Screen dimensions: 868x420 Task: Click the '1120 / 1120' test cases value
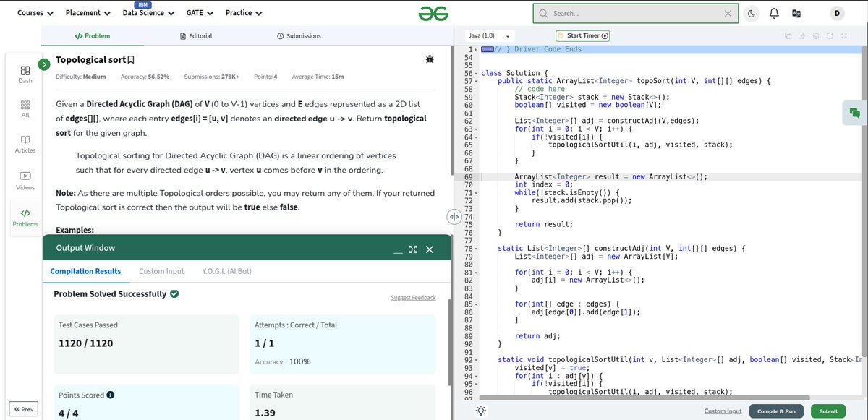click(86, 343)
